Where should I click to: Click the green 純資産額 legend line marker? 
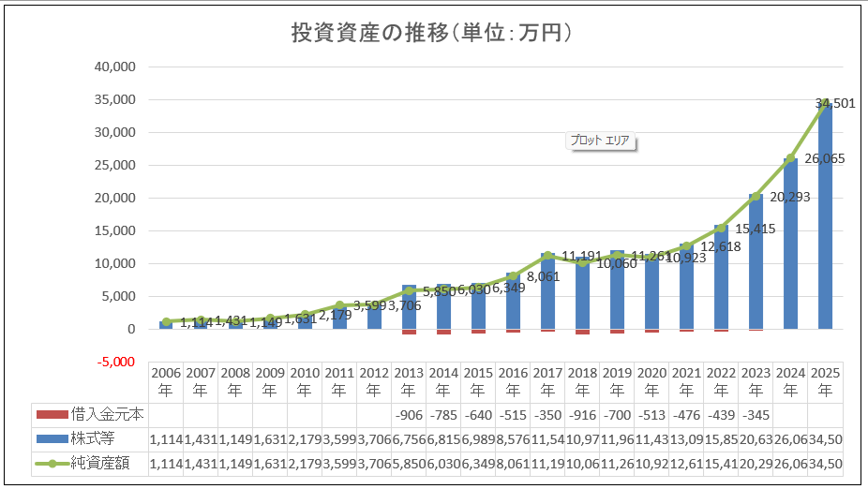(x=50, y=463)
